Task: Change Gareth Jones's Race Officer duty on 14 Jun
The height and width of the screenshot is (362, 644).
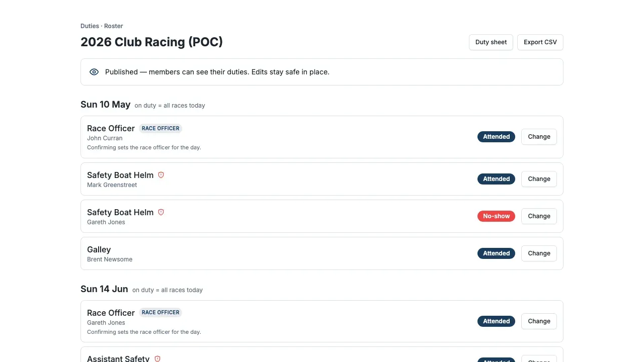Action: point(539,321)
